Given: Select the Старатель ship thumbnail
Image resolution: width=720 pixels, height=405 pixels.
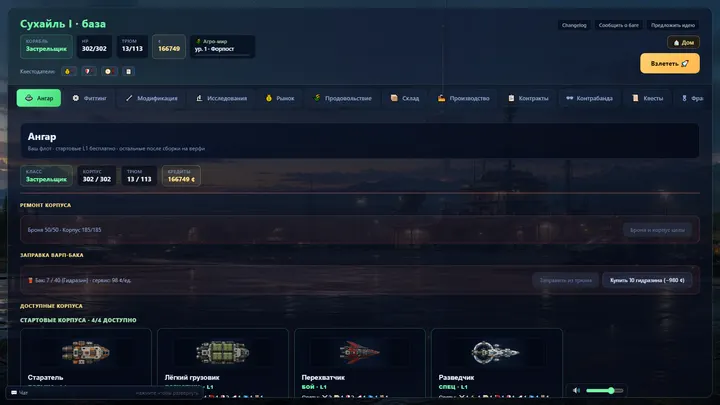Looking at the screenshot, I should (86, 352).
